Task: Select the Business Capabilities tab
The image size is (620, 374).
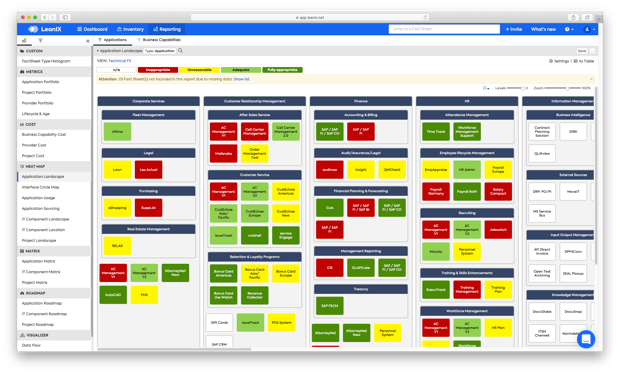Action: 159,40
